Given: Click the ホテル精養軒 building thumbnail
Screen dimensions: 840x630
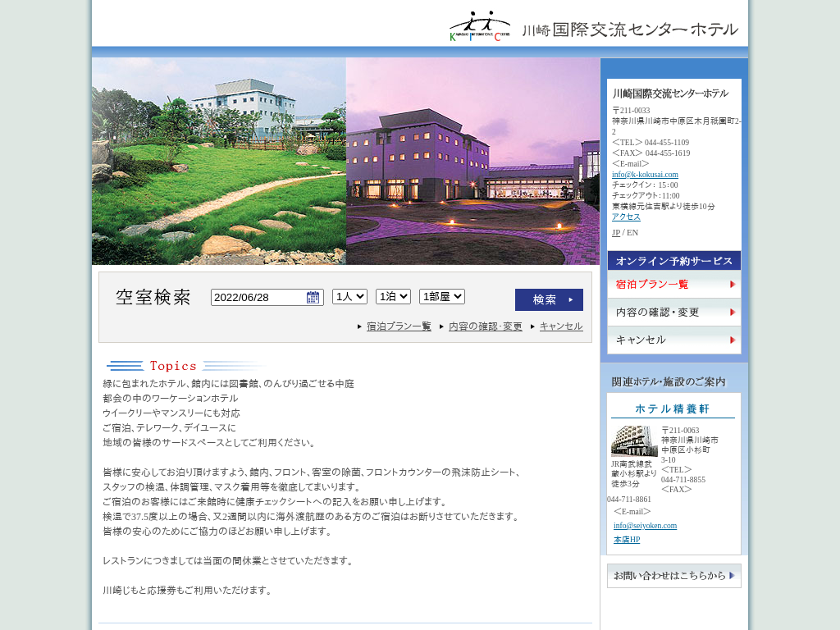Looking at the screenshot, I should [x=634, y=441].
